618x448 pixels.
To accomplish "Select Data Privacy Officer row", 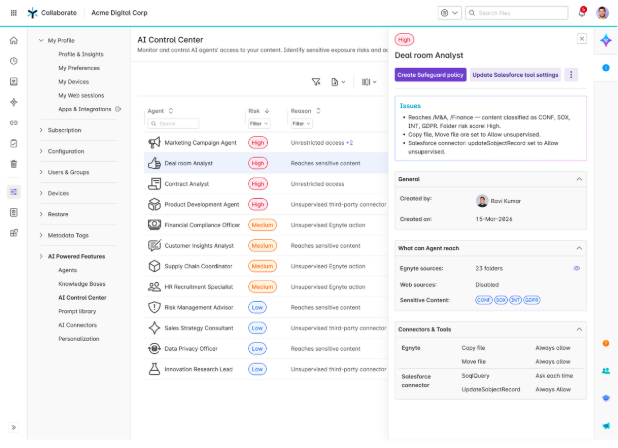I will [x=266, y=348].
